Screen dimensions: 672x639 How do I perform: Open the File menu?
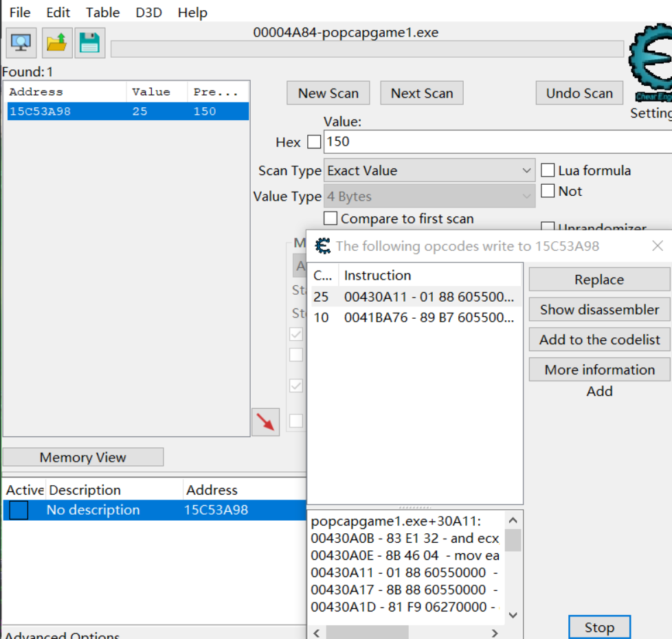20,12
